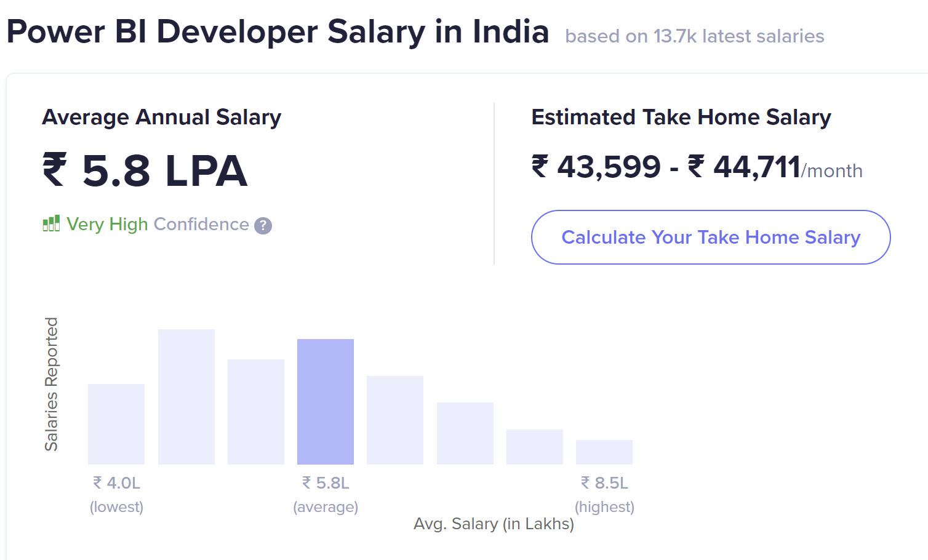Click the green confidence bar chart icon

tap(50, 224)
